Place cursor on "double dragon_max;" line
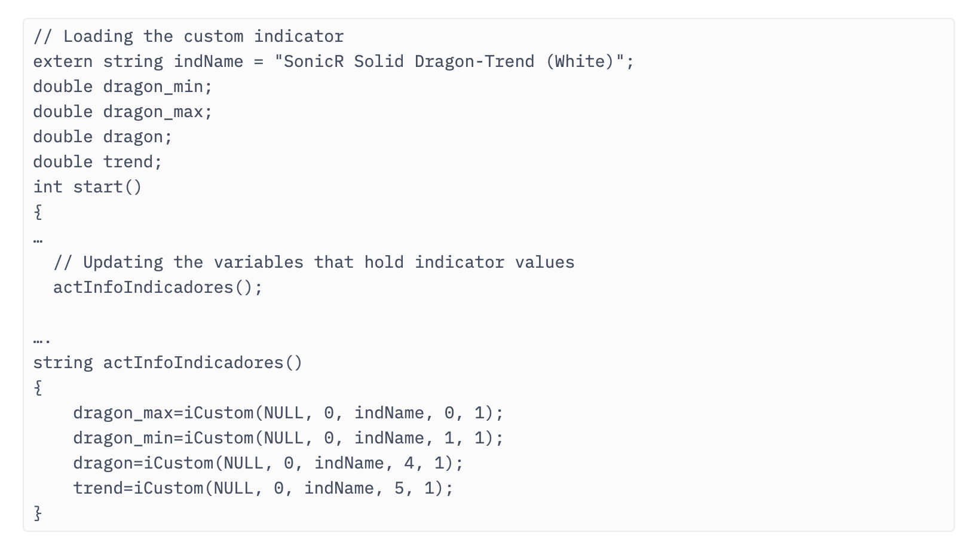Viewport: 980px width, 551px height. point(122,112)
